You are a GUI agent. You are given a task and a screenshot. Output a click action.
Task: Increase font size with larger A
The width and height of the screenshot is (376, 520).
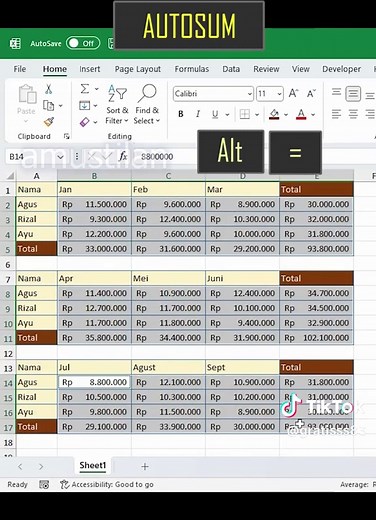[294, 93]
